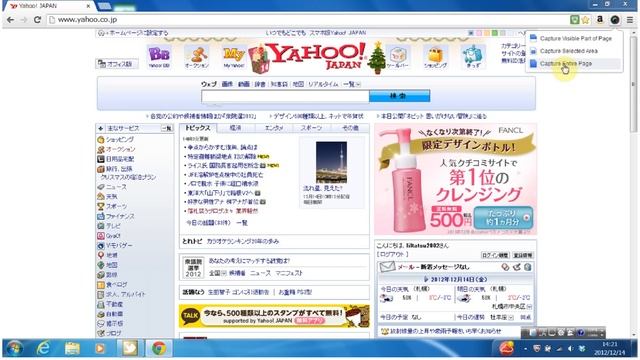Click the 自動車 icon in the sidebar
This screenshot has width=640, height=360.
101,314
